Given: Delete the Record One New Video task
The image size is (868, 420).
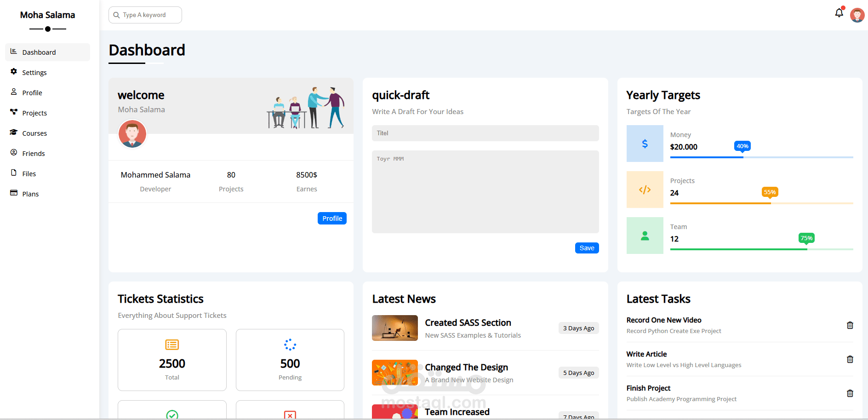Looking at the screenshot, I should click(x=850, y=325).
